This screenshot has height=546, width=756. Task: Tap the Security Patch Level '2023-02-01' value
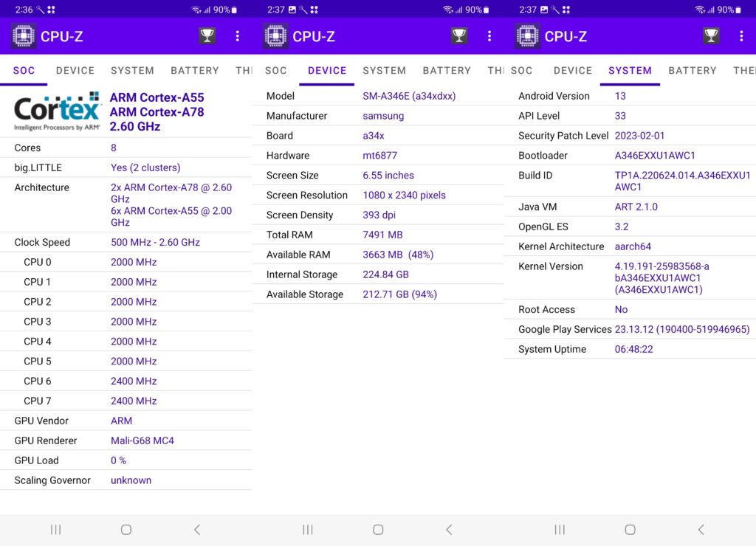pos(639,136)
